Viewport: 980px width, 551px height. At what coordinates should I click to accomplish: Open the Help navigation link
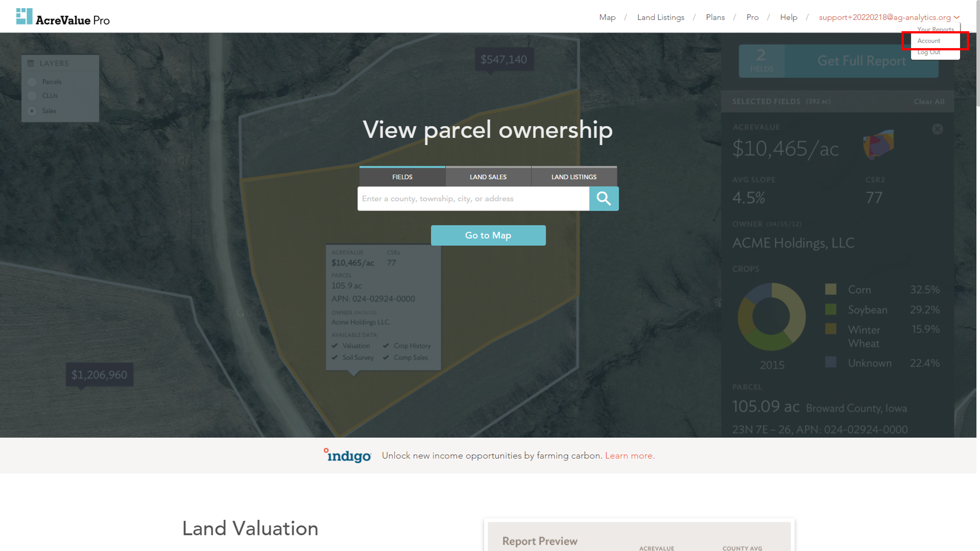coord(788,18)
